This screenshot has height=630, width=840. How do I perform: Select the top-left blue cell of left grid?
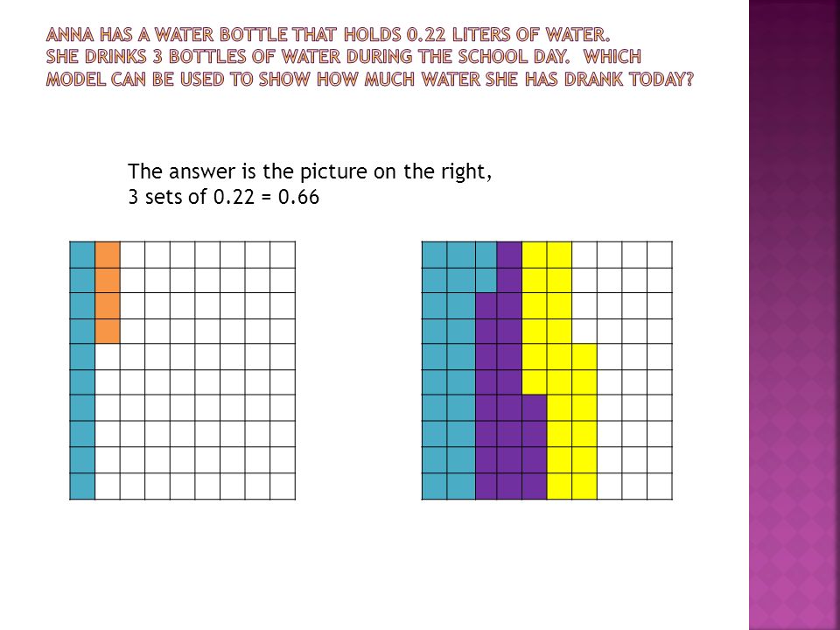point(82,255)
